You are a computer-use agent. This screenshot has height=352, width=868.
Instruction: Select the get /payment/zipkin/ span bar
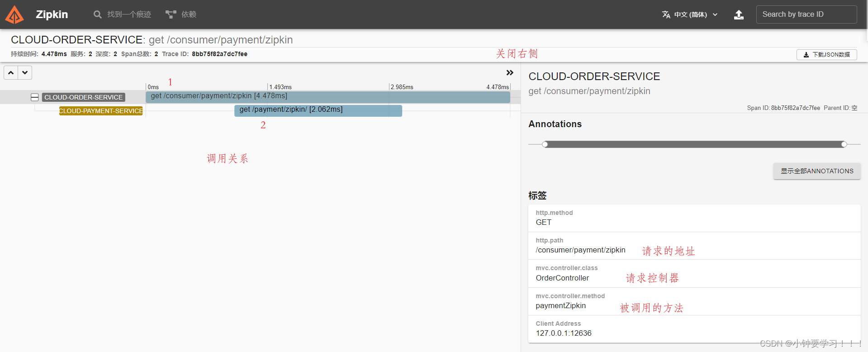(x=318, y=111)
